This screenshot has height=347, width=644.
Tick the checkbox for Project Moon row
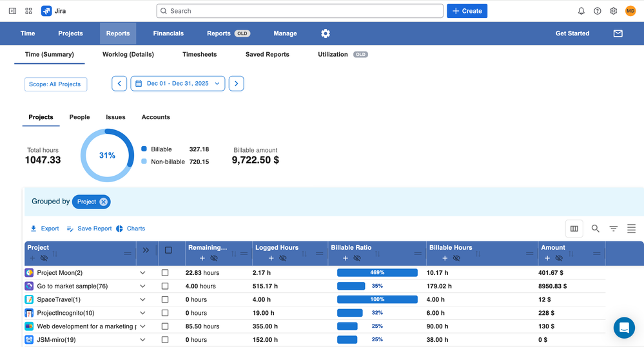pos(165,273)
